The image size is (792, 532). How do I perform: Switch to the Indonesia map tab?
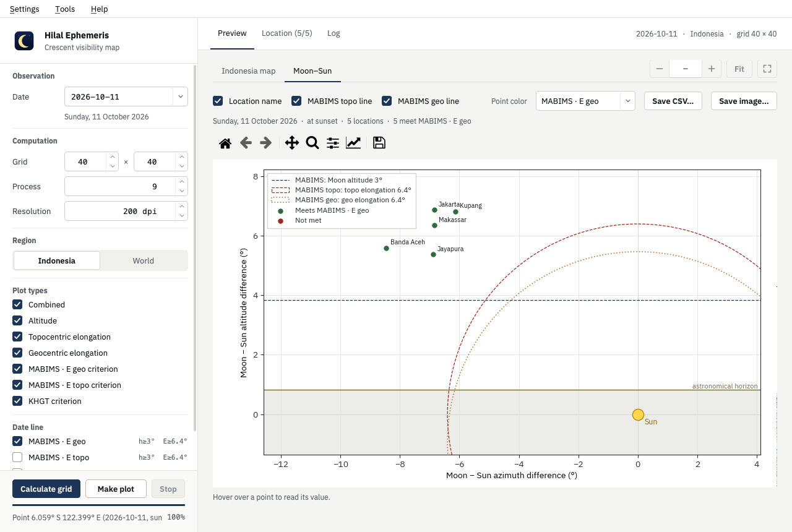click(x=249, y=71)
